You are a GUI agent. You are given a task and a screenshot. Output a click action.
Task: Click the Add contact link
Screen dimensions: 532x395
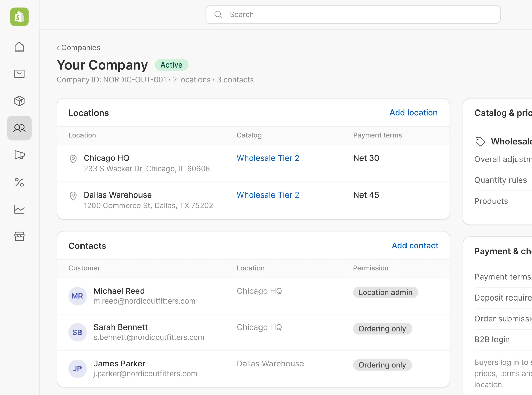(415, 246)
